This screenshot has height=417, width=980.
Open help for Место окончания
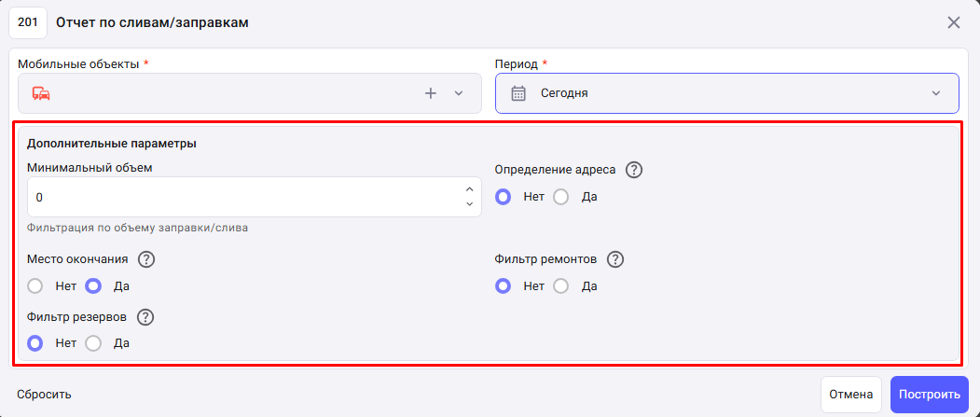tap(146, 259)
